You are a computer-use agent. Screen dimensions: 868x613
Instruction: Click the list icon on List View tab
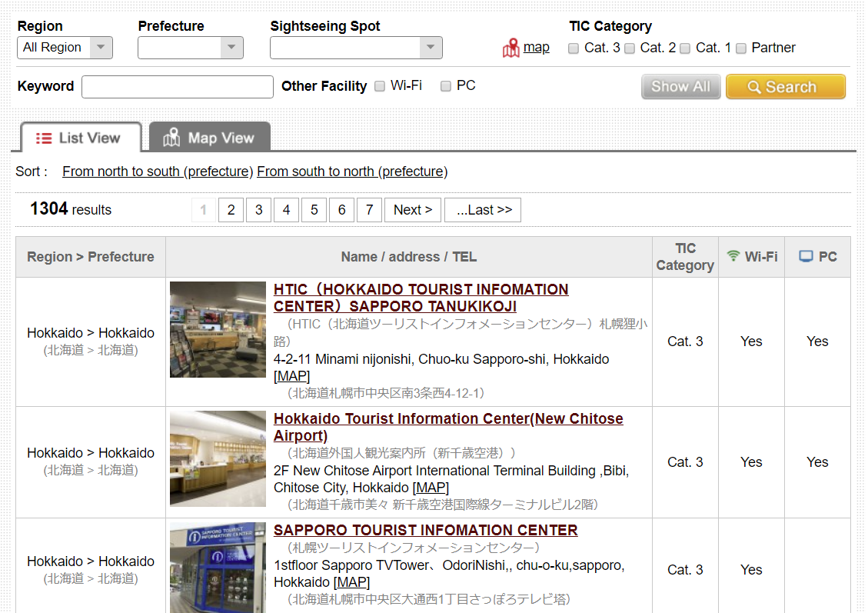coord(44,138)
